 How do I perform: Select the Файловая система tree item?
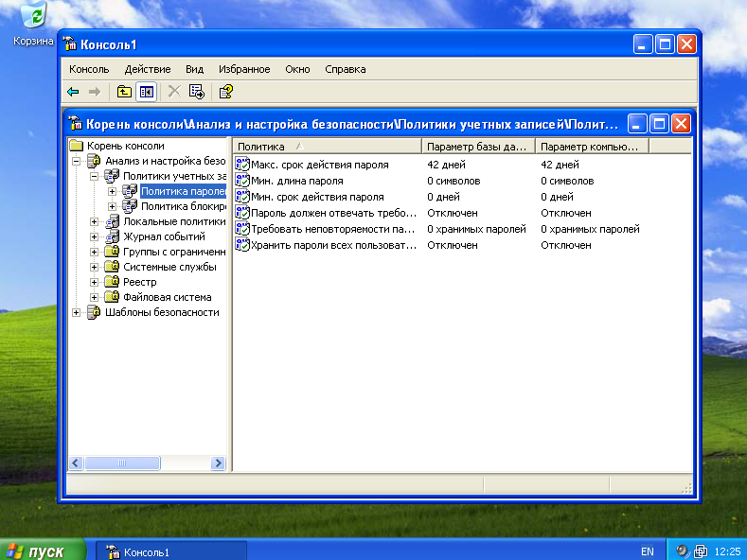click(x=168, y=297)
